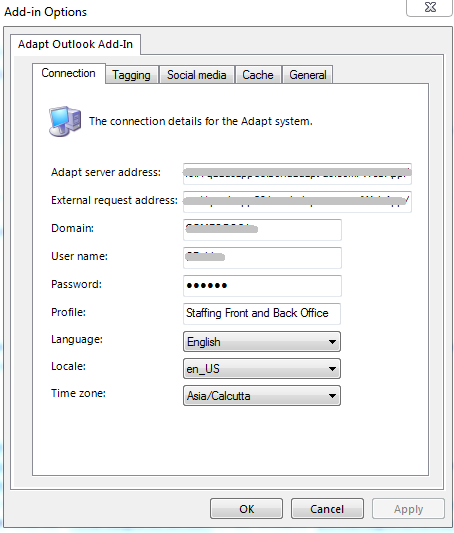Go to the General tab
The height and width of the screenshot is (533, 454).
click(x=308, y=75)
